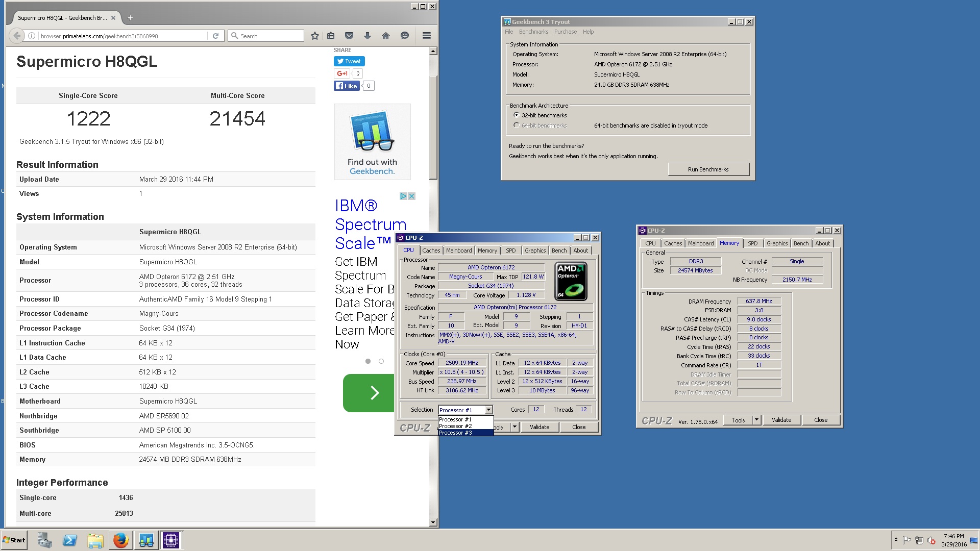The width and height of the screenshot is (980, 551).
Task: Click the Facebook Like button
Action: point(347,86)
